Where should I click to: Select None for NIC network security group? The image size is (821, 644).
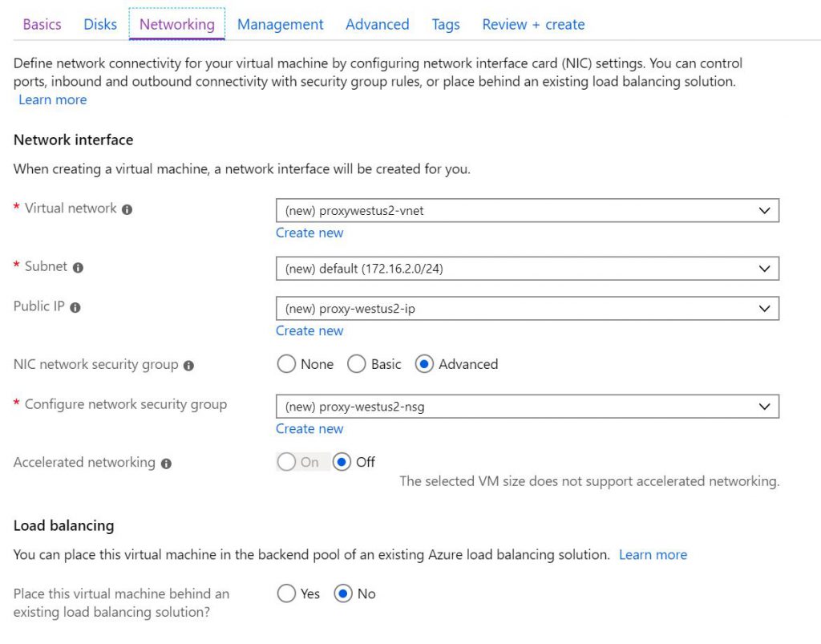point(286,364)
